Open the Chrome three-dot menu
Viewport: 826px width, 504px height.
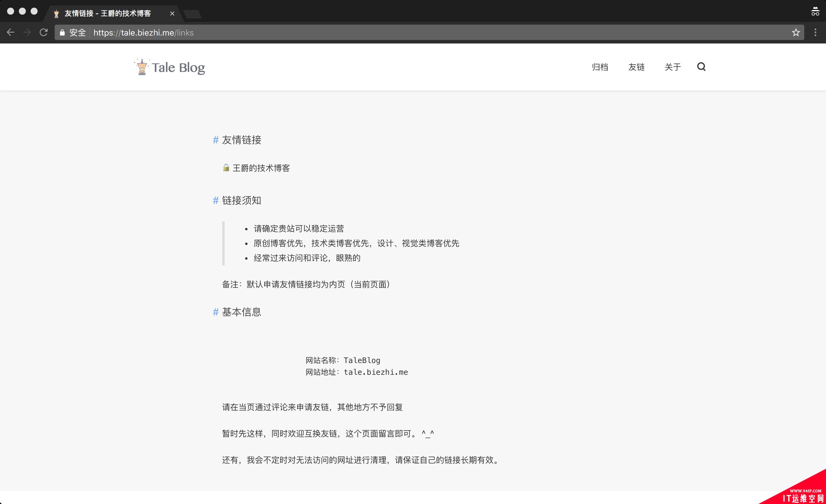[815, 33]
